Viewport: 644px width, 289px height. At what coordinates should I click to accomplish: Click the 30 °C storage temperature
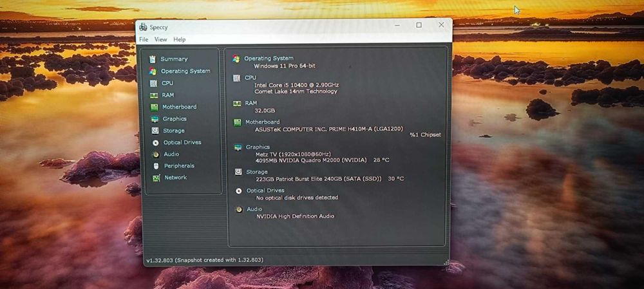[x=395, y=179]
